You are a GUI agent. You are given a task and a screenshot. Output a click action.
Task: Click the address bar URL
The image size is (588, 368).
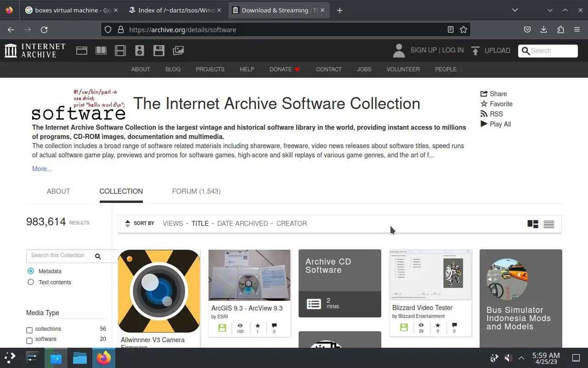tap(183, 29)
